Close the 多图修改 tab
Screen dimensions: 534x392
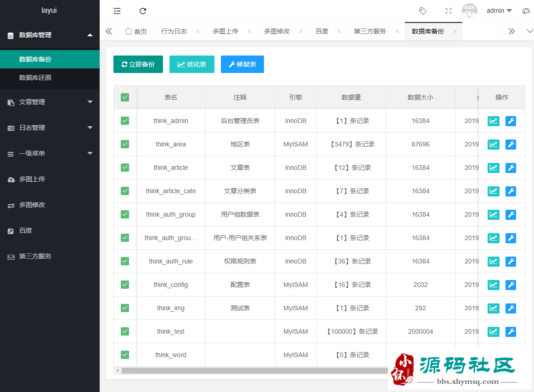(x=301, y=31)
